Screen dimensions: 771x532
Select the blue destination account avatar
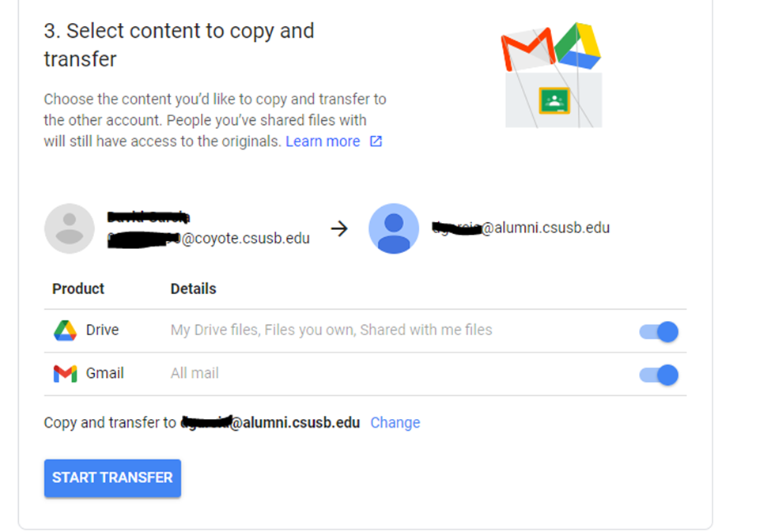pyautogui.click(x=394, y=228)
